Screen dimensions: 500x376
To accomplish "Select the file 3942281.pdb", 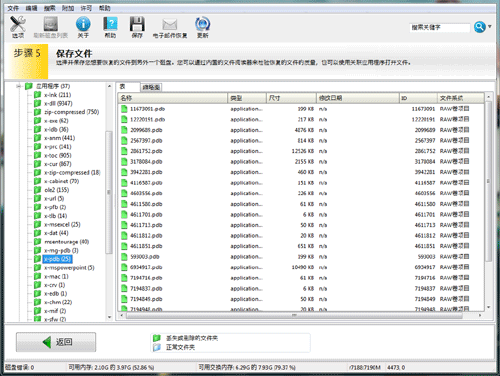I will (146, 172).
